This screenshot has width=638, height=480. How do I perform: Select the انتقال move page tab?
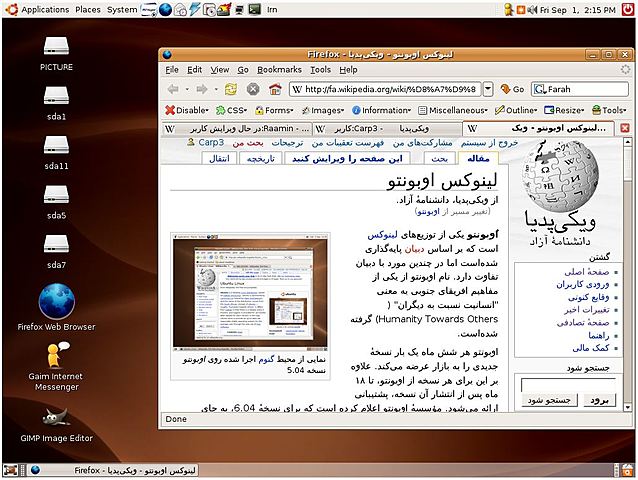pyautogui.click(x=219, y=158)
